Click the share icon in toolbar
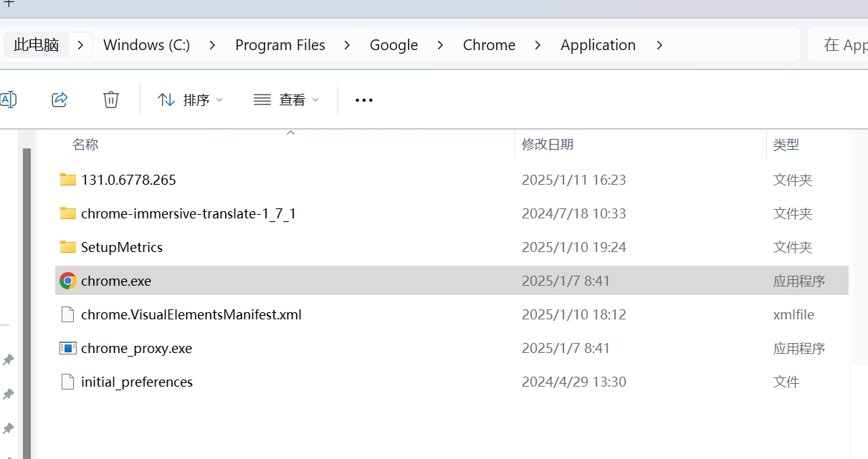This screenshot has height=459, width=868. coord(60,100)
